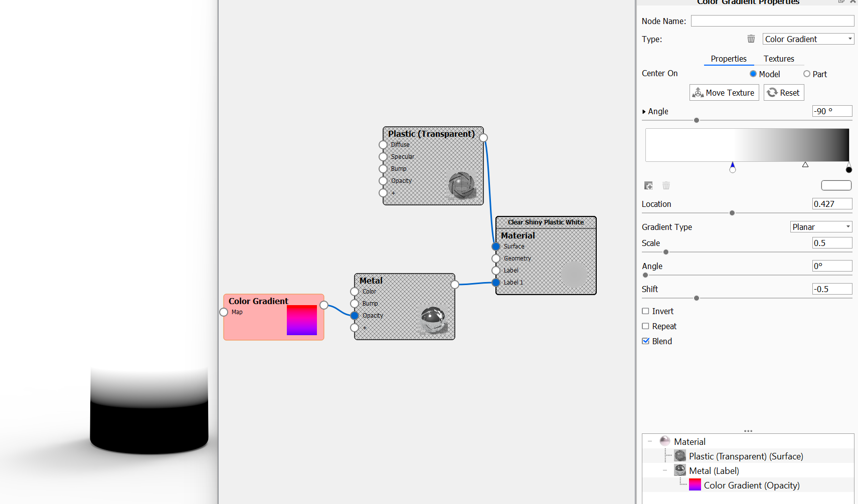Viewport: 858px width, 504px height.
Task: Click the Label socket on the Material node
Action: [x=496, y=271]
